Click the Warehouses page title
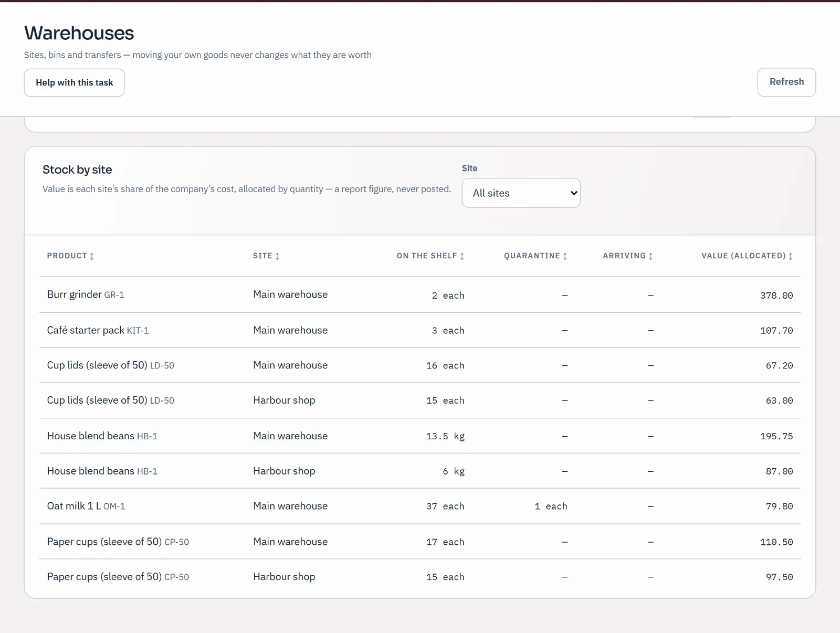 coord(79,33)
